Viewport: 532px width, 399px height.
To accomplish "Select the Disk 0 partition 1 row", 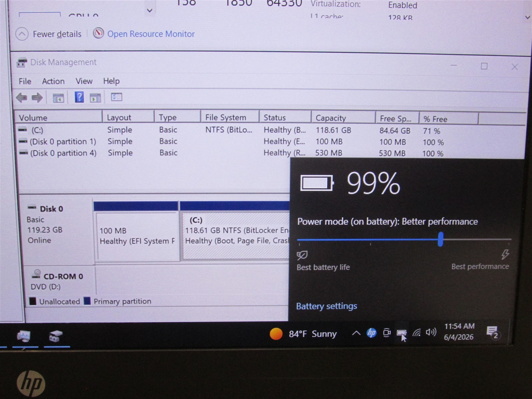I will pos(233,142).
